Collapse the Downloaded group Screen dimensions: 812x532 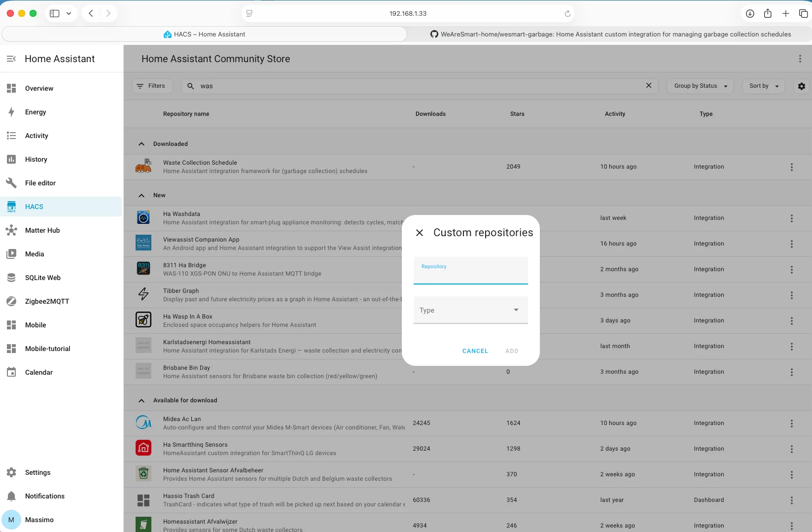(x=141, y=144)
